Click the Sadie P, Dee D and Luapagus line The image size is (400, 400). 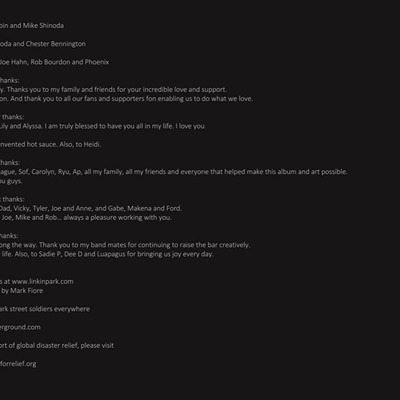[x=107, y=254]
